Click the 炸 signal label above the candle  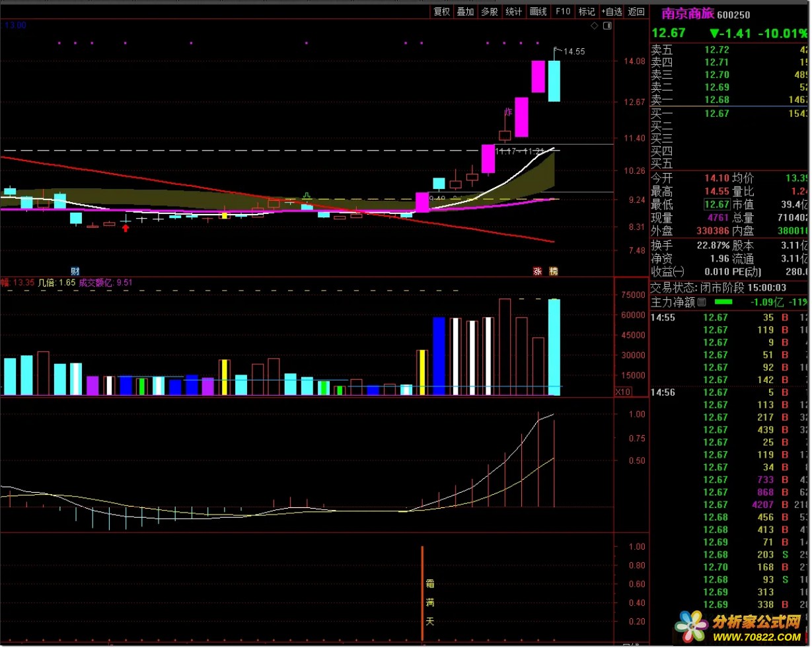point(508,112)
